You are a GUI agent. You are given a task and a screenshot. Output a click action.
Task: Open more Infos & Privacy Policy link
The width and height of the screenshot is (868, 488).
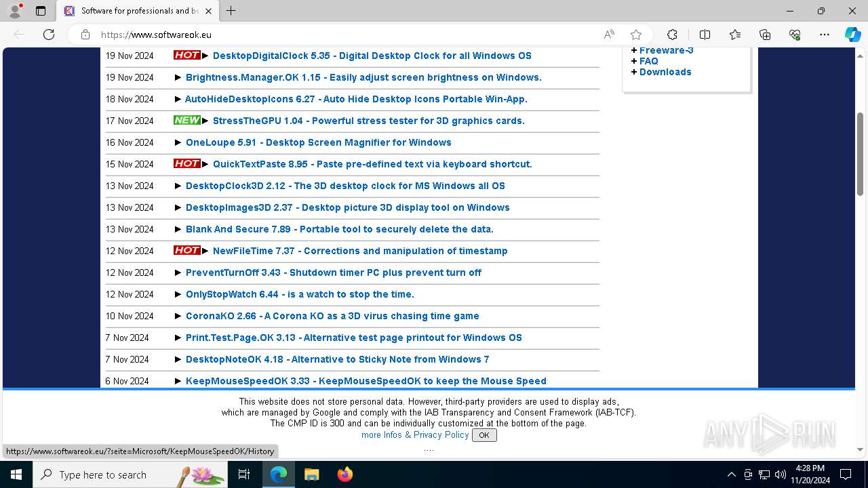coord(415,435)
